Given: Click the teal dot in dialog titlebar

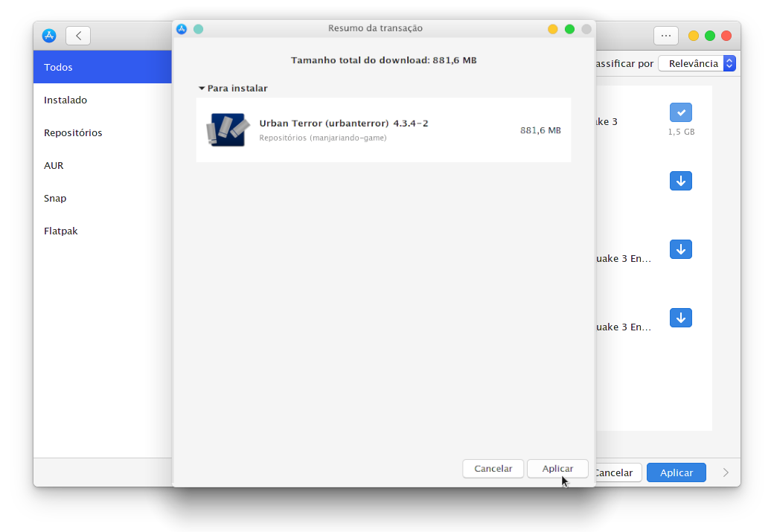Looking at the screenshot, I should pyautogui.click(x=198, y=29).
